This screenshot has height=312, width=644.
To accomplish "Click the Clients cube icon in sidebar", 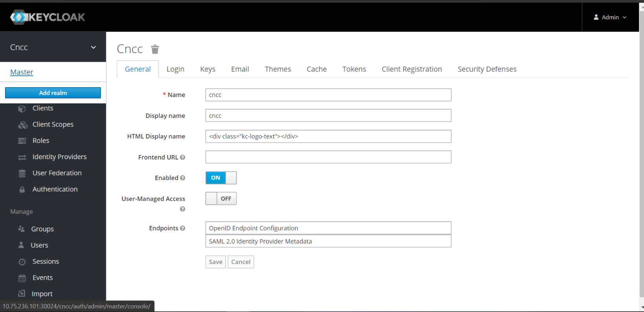I will [x=22, y=108].
